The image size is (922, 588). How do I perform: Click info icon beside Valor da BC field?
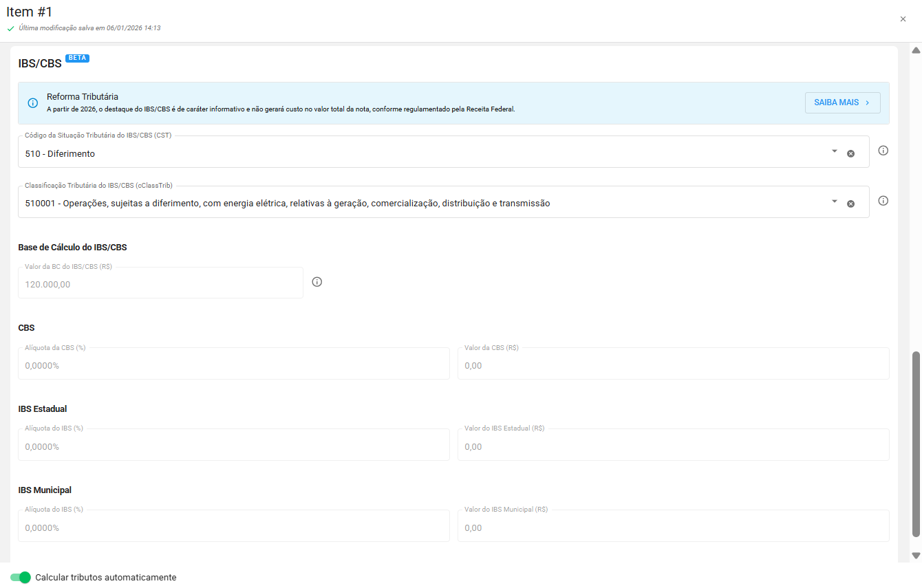point(317,282)
